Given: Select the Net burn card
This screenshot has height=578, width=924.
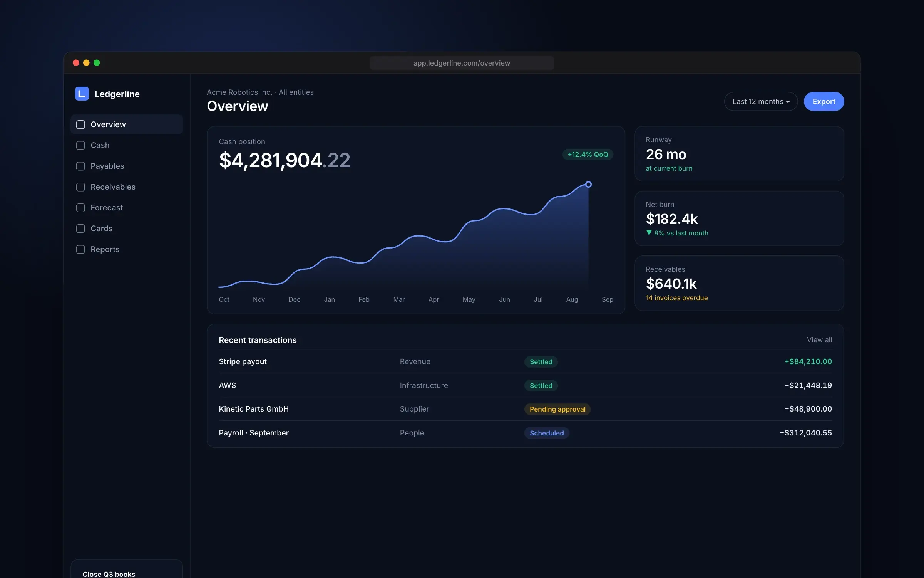Looking at the screenshot, I should point(739,218).
